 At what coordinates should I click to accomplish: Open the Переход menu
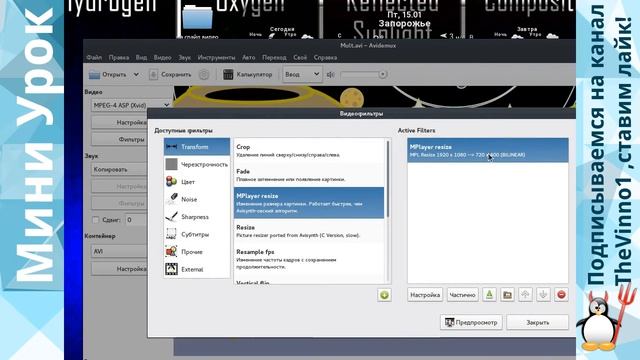(274, 58)
